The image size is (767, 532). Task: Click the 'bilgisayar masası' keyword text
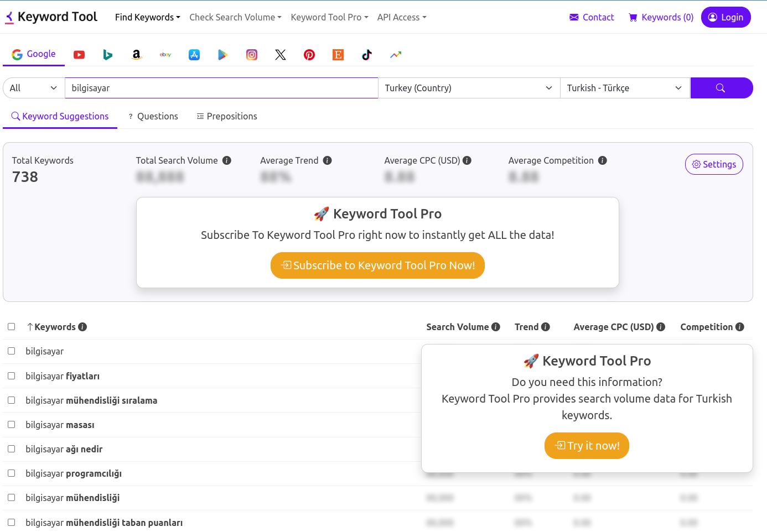coord(60,425)
